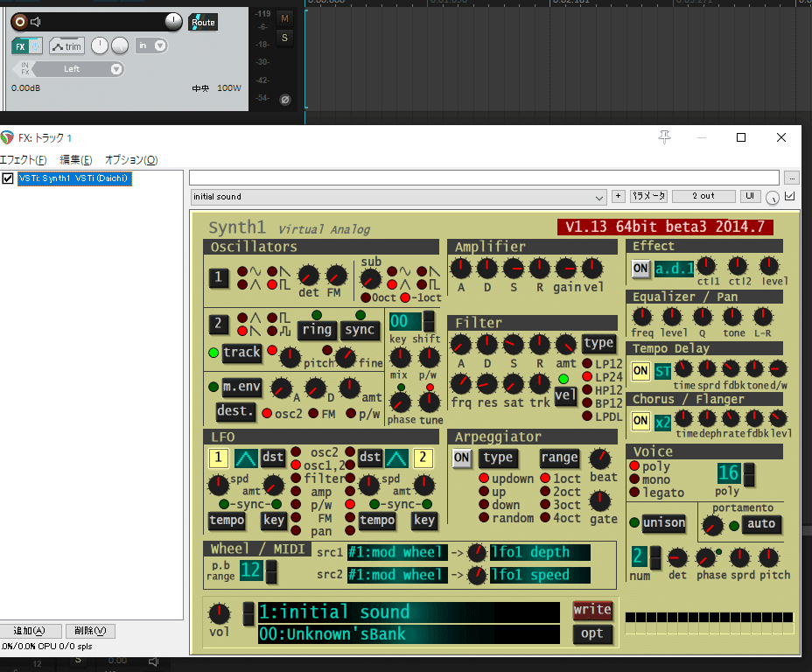Toggle m.env modulation envelope button

241,387
